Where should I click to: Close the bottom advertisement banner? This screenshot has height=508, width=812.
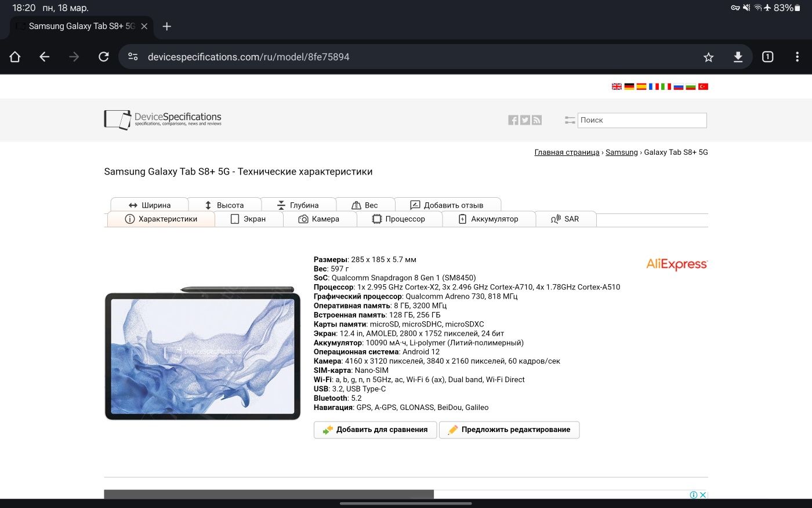[703, 495]
